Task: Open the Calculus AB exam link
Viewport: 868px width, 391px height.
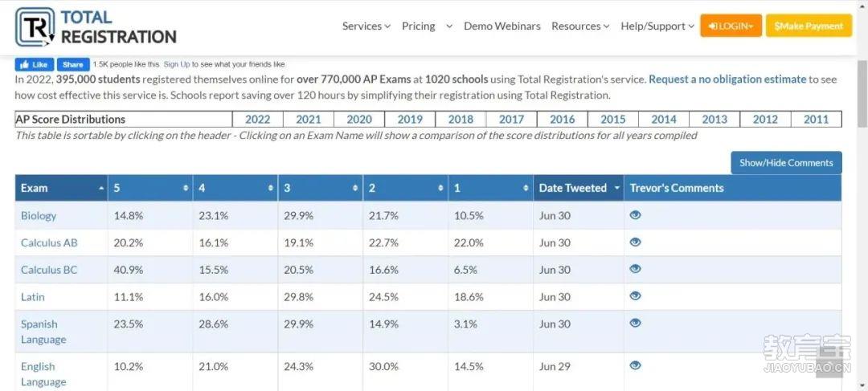Action: pos(49,242)
